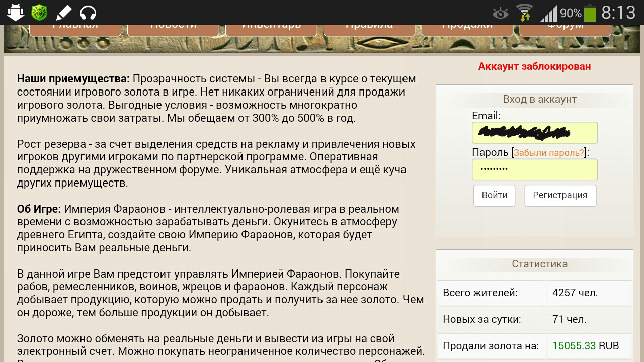This screenshot has height=362, width=644.
Task: Click the Вход в аккаунт heading
Action: (x=539, y=99)
